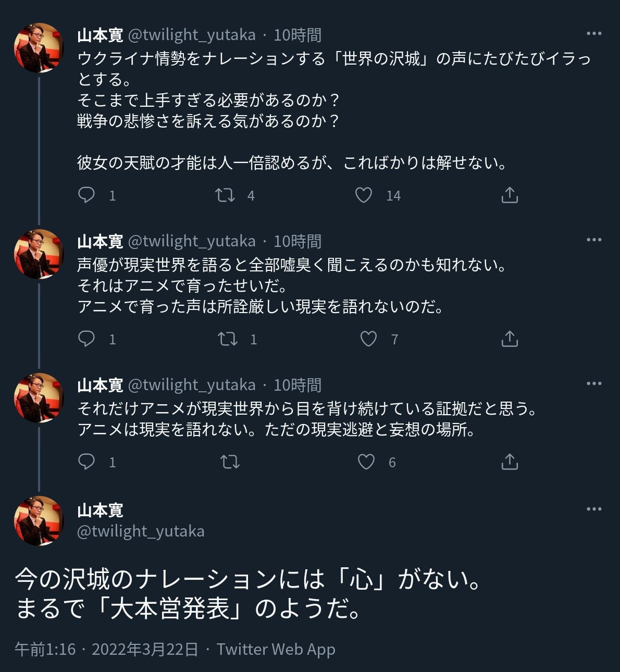Retweet the second tweet with 1 retweet
Screen dimensions: 620x672
[228, 339]
